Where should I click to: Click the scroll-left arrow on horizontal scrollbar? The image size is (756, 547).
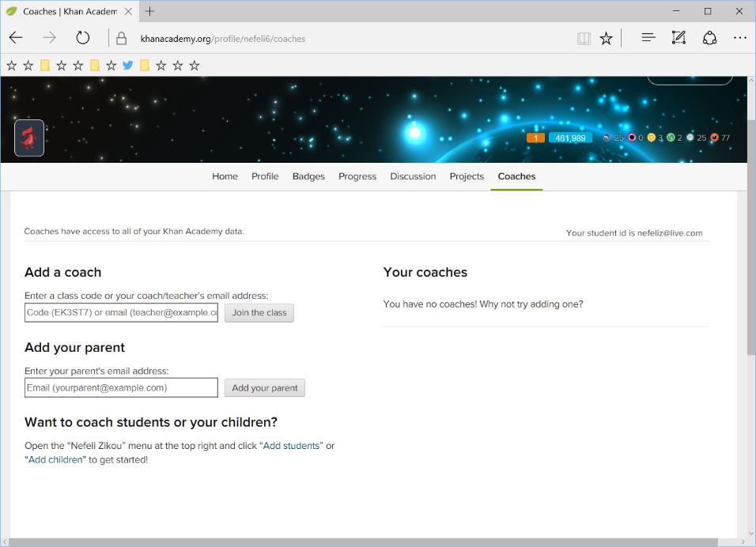click(4, 542)
